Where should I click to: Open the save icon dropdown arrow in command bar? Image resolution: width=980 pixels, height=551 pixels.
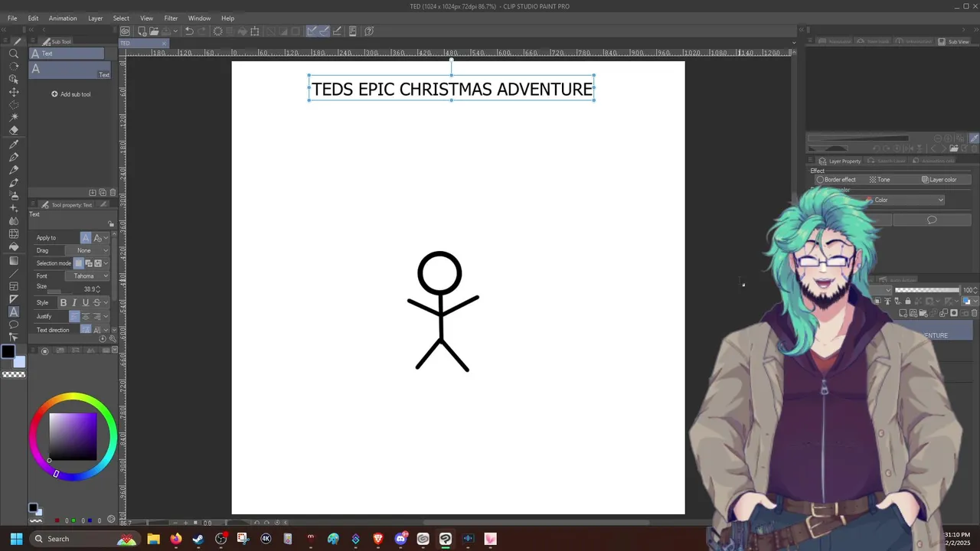point(175,31)
